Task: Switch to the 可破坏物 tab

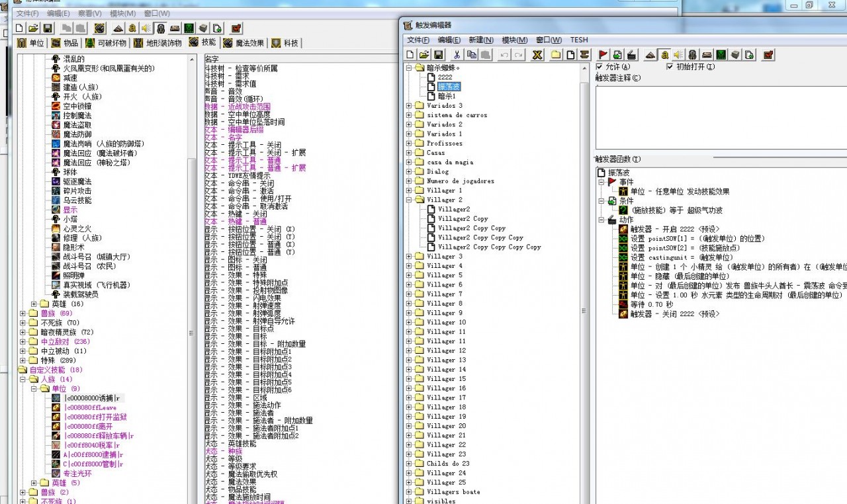Action: [x=106, y=43]
